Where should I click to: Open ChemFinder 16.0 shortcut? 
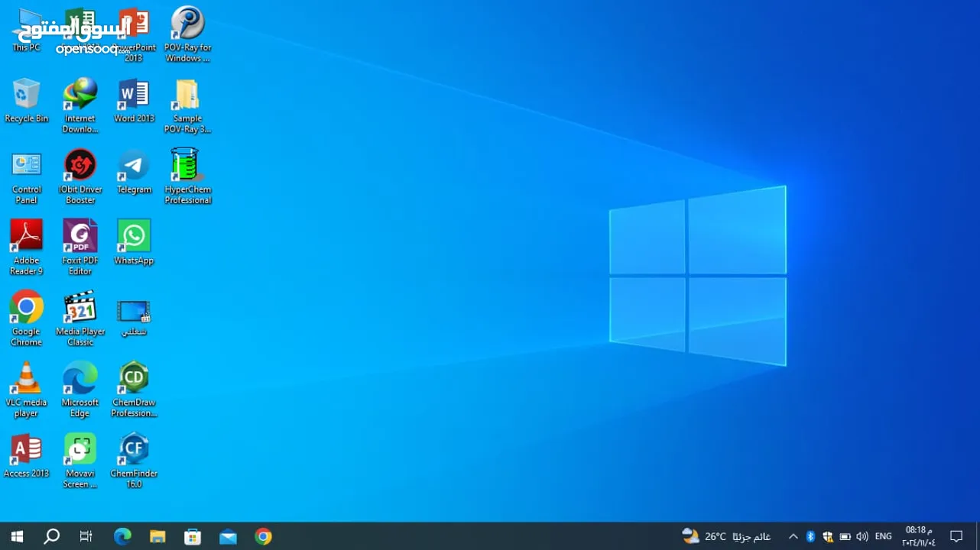coord(134,461)
